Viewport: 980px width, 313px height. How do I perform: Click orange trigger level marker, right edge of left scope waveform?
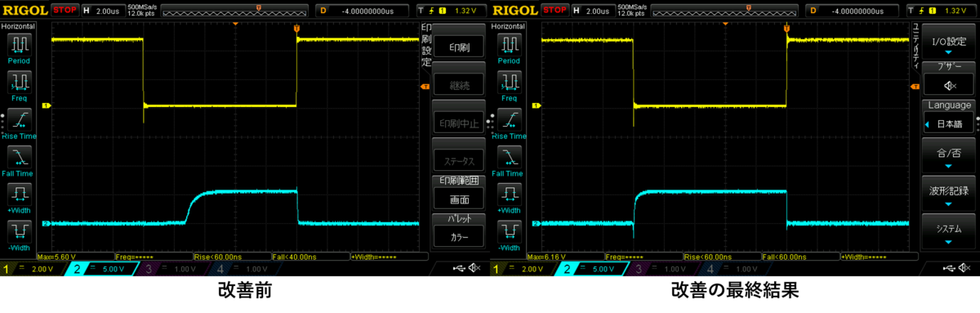pos(425,86)
